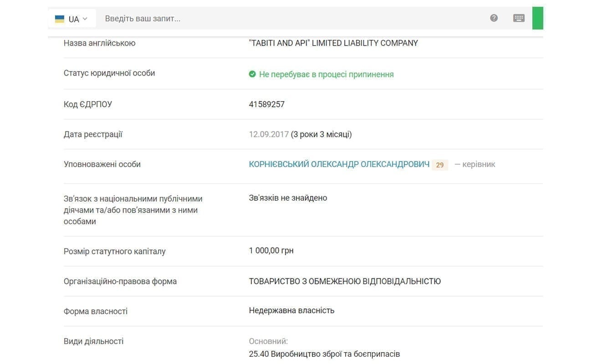Open КОРНІЄВСЬКИЙ ОЛЕКСАНДР ОЛЕКСАНДРОВИЧ link
The height and width of the screenshot is (364, 592).
[339, 164]
